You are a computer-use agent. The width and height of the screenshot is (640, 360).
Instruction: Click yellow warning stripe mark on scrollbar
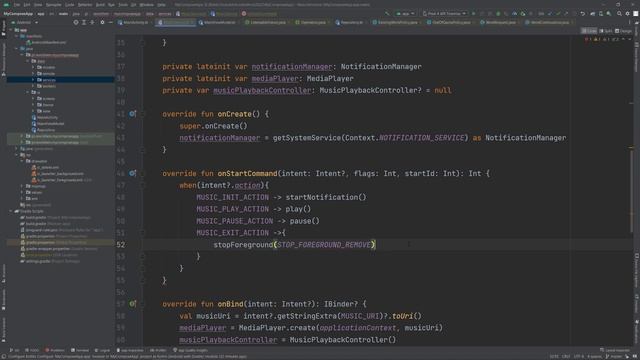click(x=631, y=148)
